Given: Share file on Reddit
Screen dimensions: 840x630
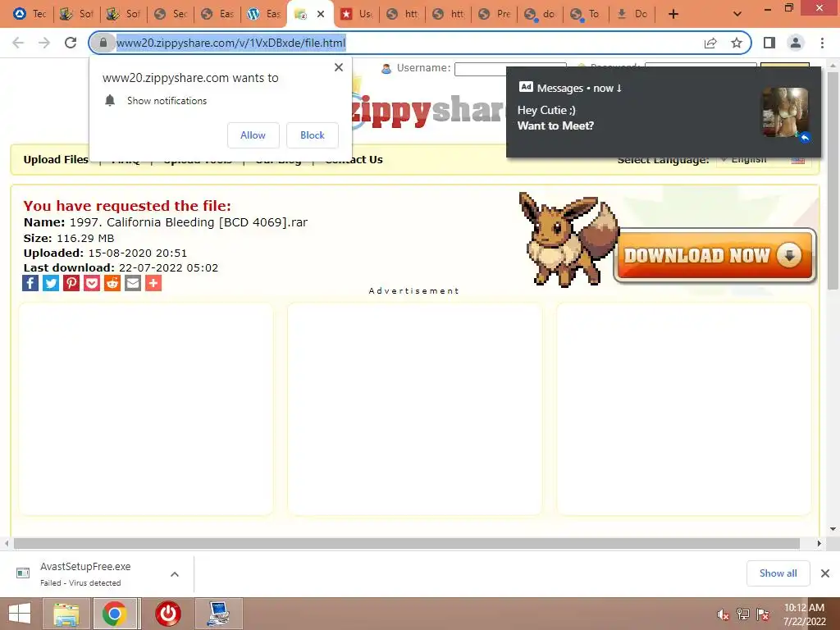Looking at the screenshot, I should [x=112, y=283].
